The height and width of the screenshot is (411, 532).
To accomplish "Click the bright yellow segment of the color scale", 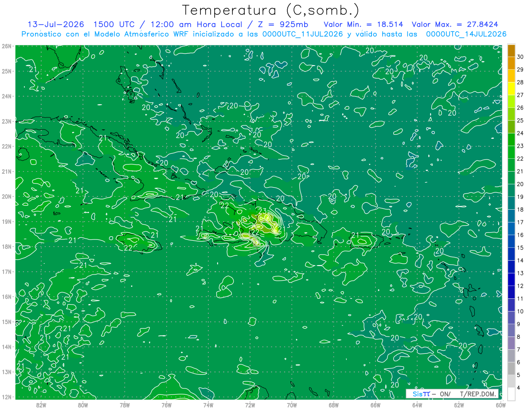I will click(x=511, y=88).
